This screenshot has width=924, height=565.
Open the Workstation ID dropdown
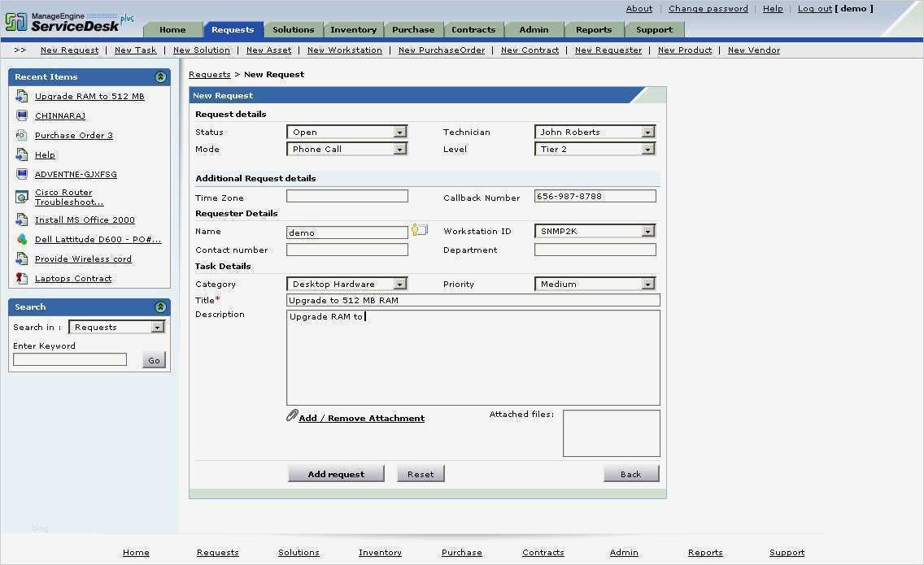pos(595,231)
